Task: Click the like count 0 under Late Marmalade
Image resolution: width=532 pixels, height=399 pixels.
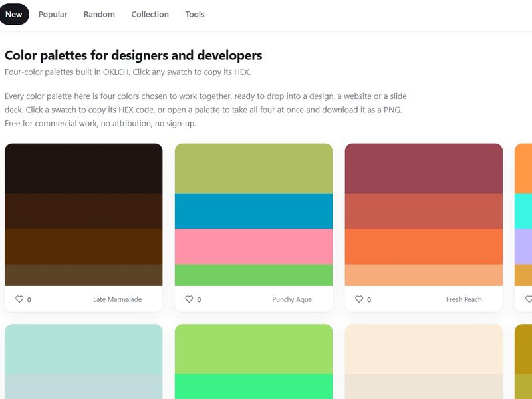Action: [x=29, y=300]
